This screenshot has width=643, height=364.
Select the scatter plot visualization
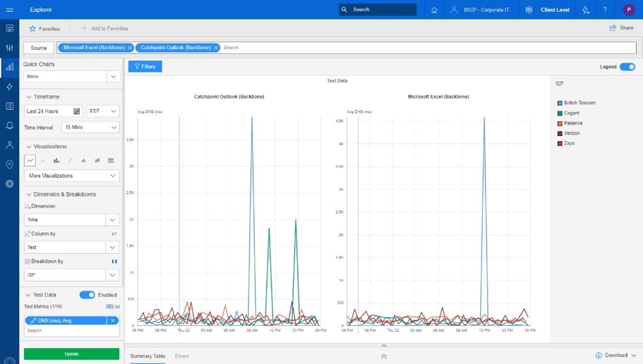pyautogui.click(x=43, y=161)
